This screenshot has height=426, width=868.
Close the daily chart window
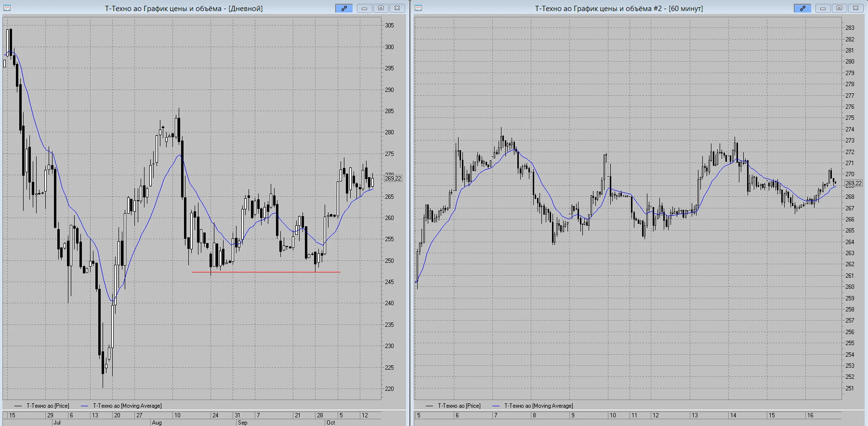tap(397, 8)
